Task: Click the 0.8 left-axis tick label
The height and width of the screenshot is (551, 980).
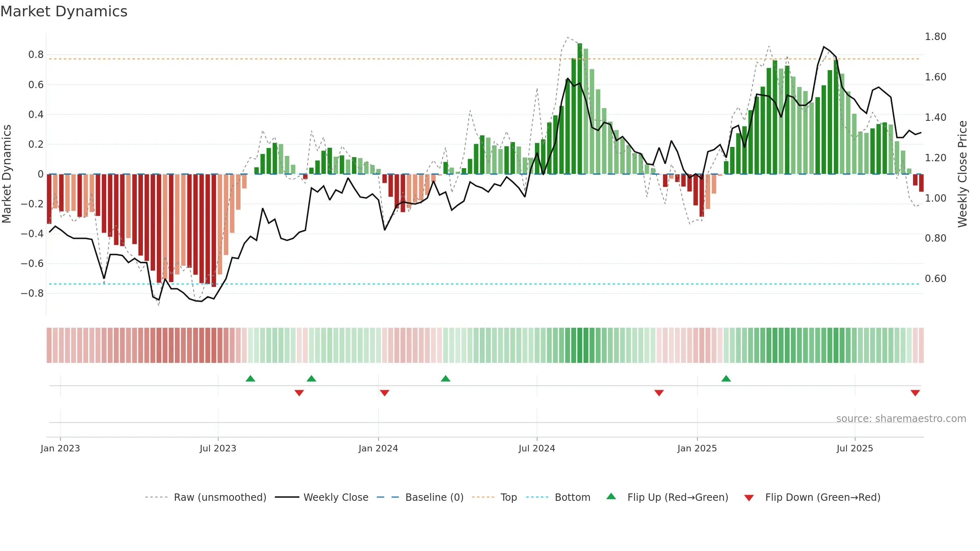Action: [x=36, y=55]
